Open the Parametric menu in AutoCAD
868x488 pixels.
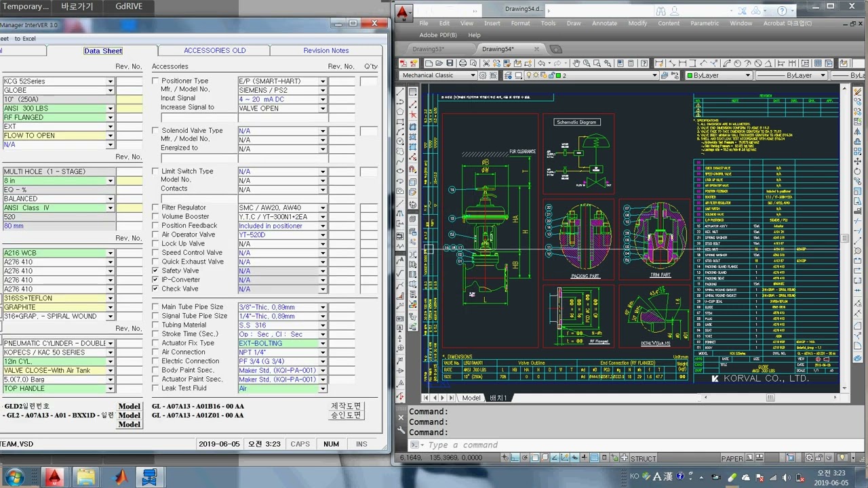(x=705, y=23)
